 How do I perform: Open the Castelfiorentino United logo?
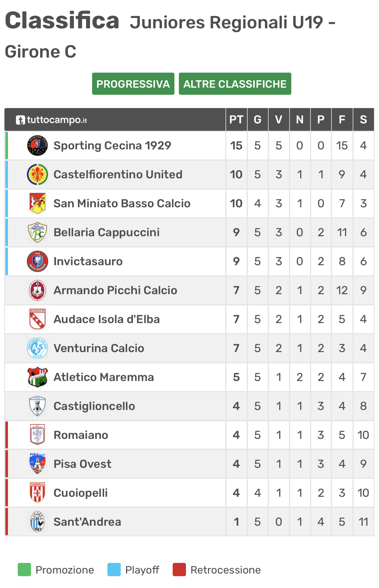point(37,174)
